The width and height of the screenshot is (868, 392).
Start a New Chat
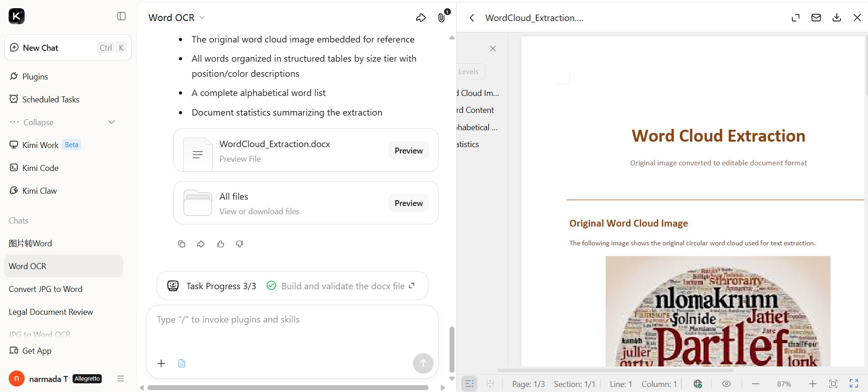click(x=68, y=48)
